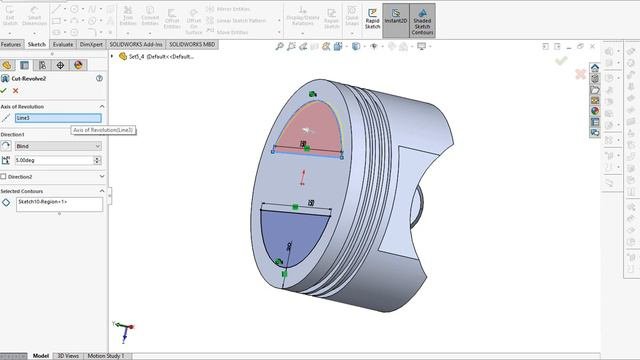Click the Convert Entities tool
The height and width of the screenshot is (360, 640).
(150, 17)
